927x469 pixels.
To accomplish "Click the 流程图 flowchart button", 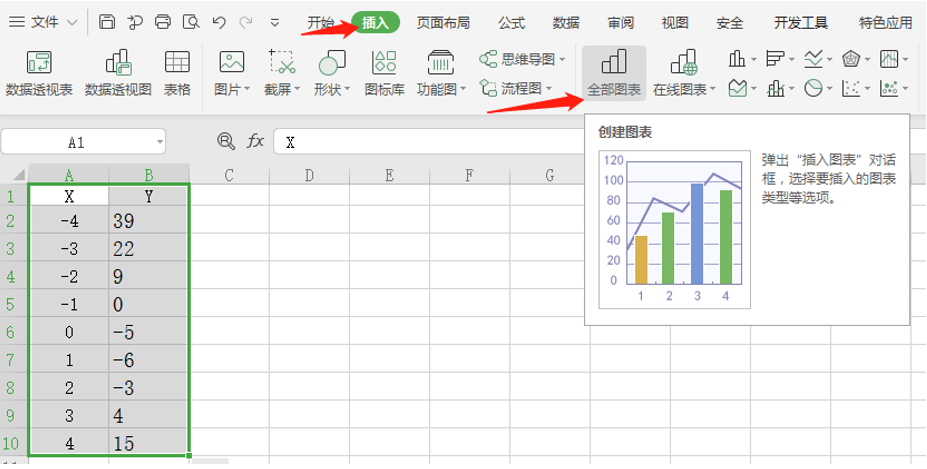I will 515,89.
